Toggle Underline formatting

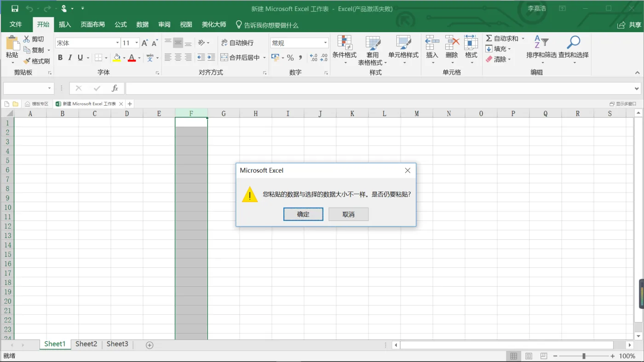click(x=80, y=57)
